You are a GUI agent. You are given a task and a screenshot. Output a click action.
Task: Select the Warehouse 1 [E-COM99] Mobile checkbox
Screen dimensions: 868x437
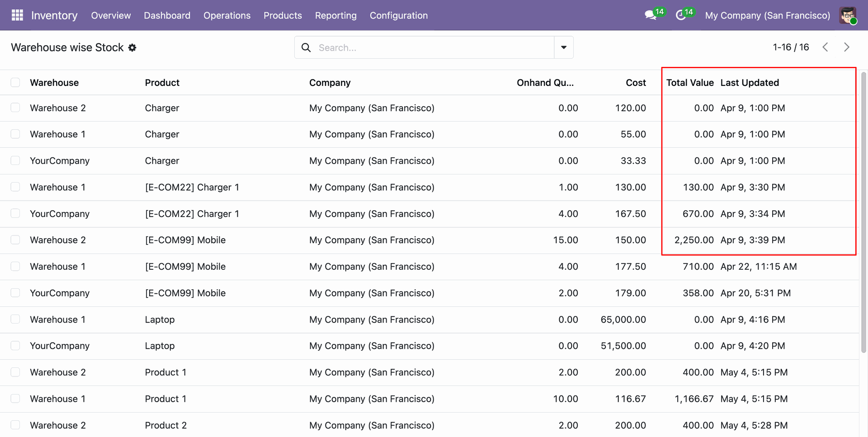[15, 266]
